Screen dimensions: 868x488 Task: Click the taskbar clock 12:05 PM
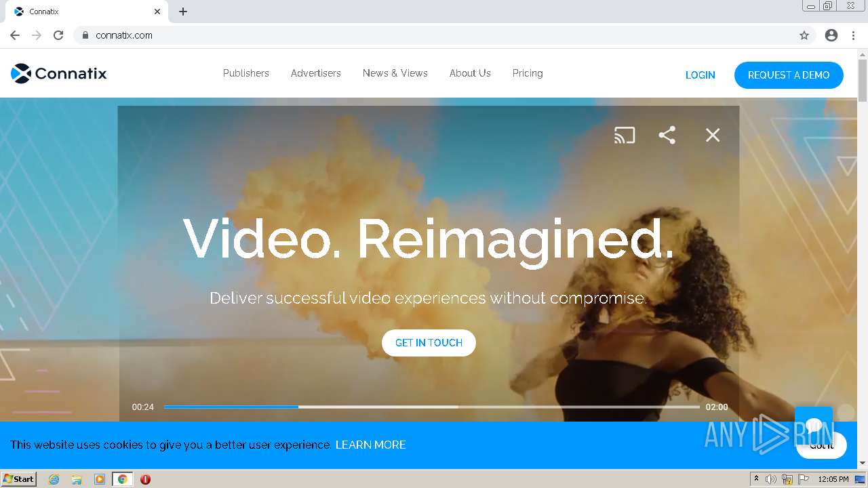833,479
